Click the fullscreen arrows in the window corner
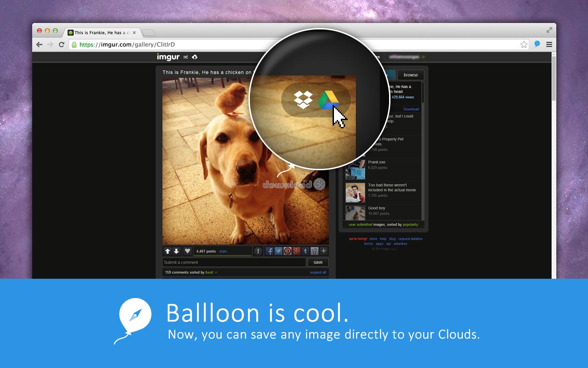This screenshot has width=588, height=368. pos(549,30)
